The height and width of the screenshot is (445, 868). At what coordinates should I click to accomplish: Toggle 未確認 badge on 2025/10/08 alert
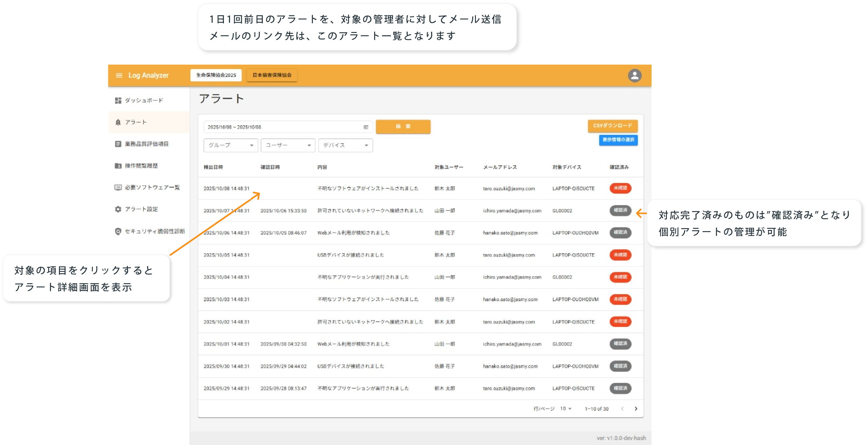click(x=620, y=188)
